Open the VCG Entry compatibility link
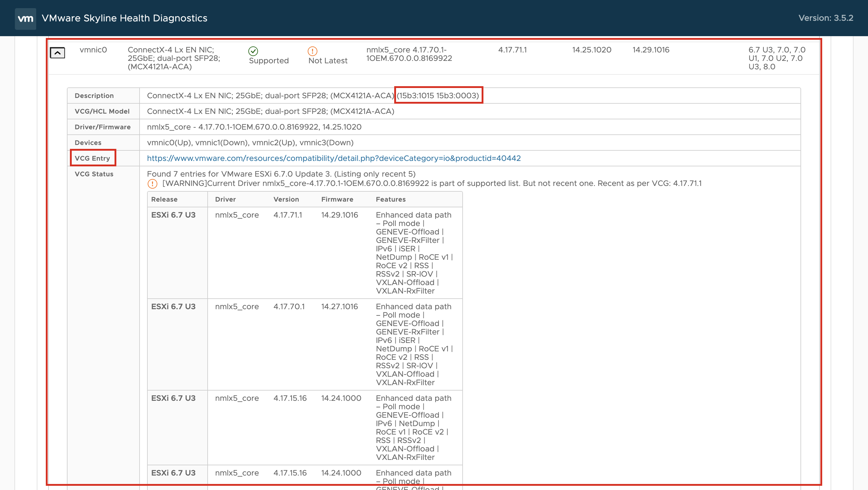868x490 pixels. 334,158
